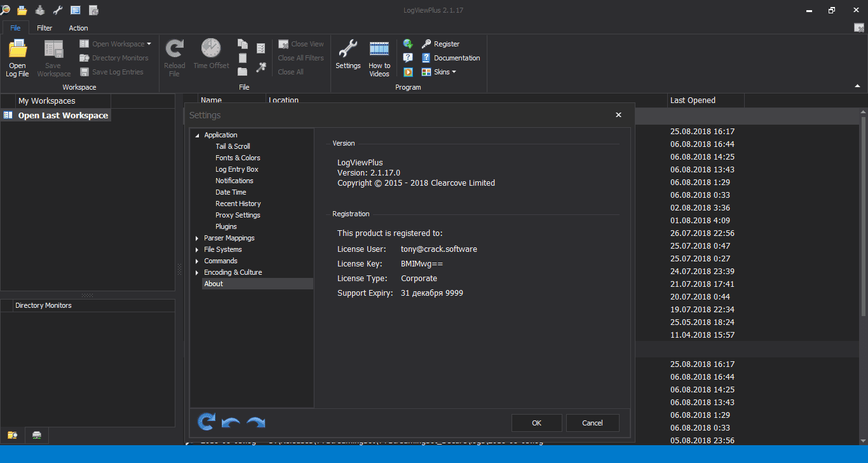The image size is (868, 463).
Task: Switch to the Action ribbon tab
Action: pyautogui.click(x=78, y=28)
